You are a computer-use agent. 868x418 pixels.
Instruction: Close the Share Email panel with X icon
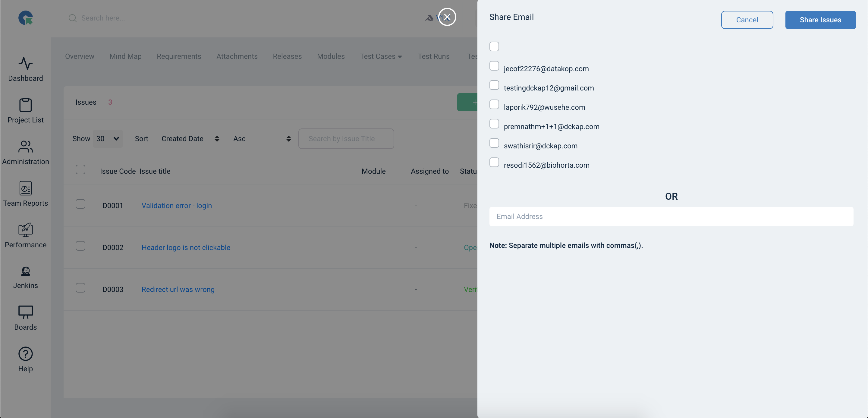pos(447,17)
